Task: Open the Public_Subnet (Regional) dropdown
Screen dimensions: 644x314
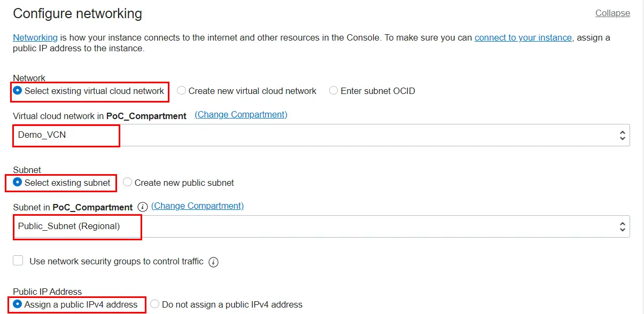Action: point(321,226)
